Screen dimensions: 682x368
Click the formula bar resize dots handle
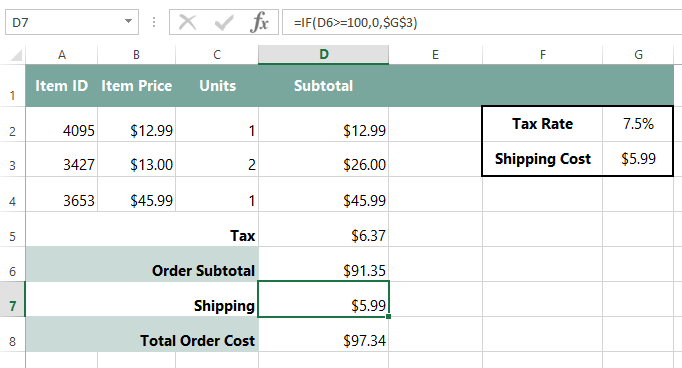click(x=154, y=22)
